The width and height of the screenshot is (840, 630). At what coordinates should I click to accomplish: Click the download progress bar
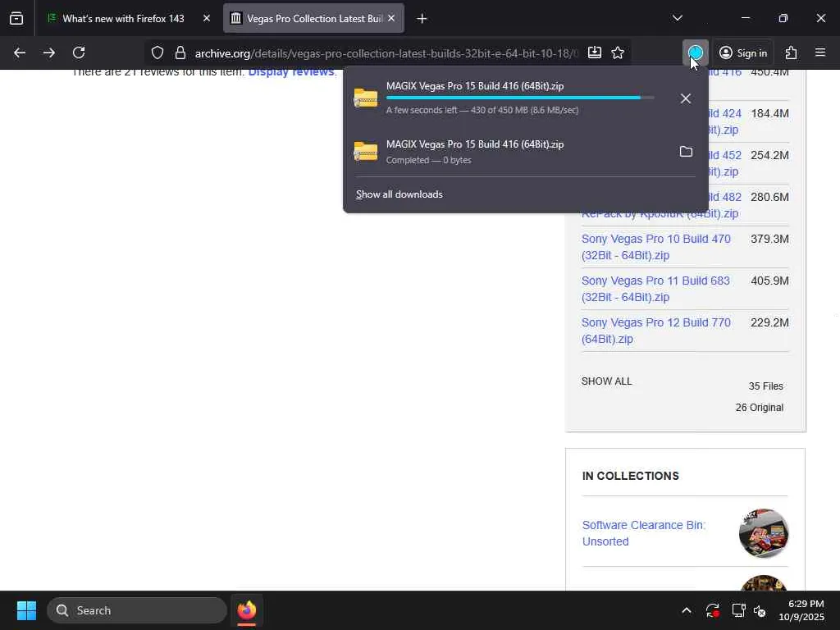(x=519, y=98)
